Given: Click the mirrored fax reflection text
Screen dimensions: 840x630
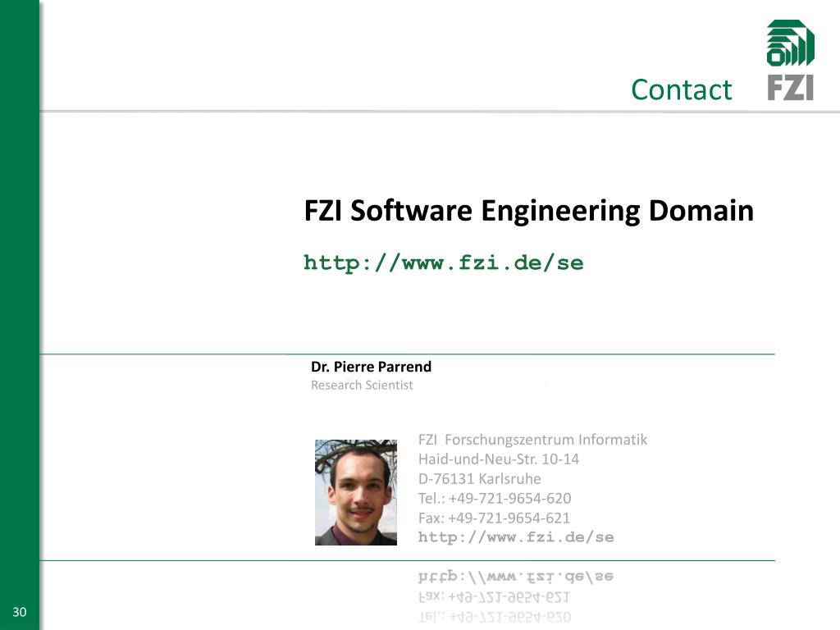Looking at the screenshot, I should click(x=494, y=596).
